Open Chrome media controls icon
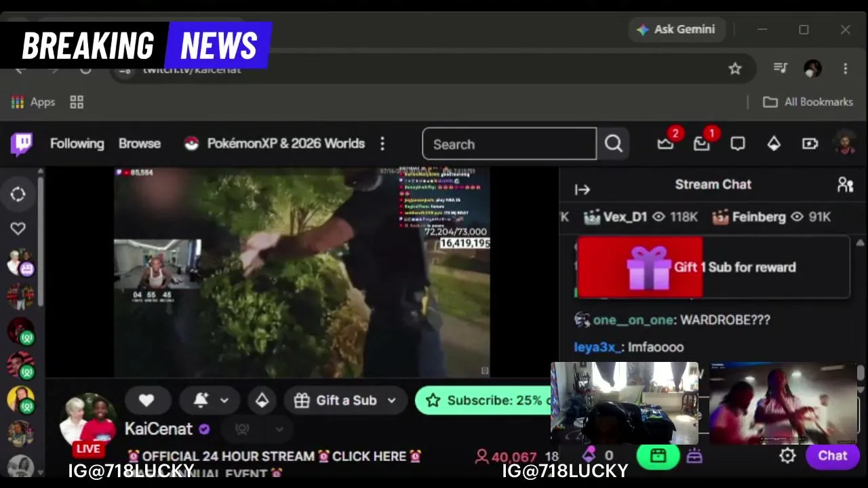868x488 pixels. tap(781, 68)
